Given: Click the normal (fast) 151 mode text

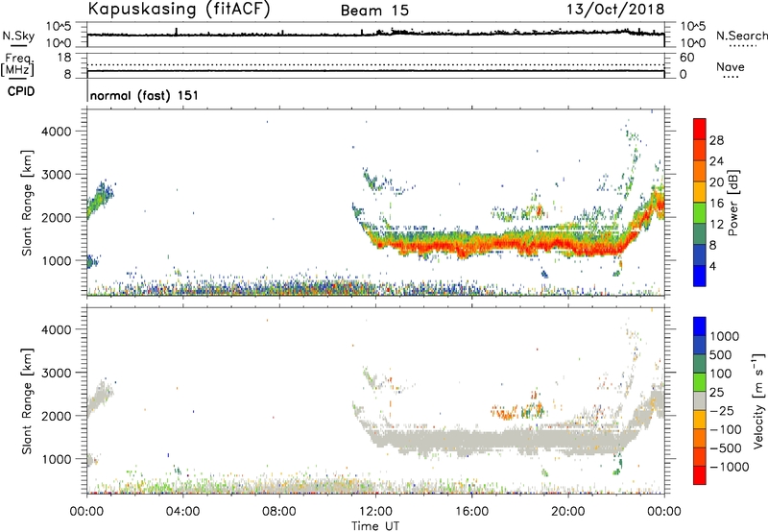Looking at the screenshot, I should (145, 95).
